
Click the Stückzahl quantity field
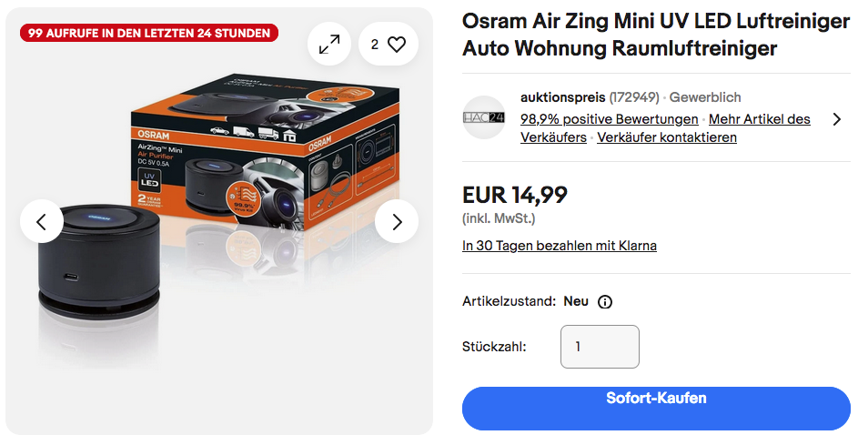pos(601,347)
